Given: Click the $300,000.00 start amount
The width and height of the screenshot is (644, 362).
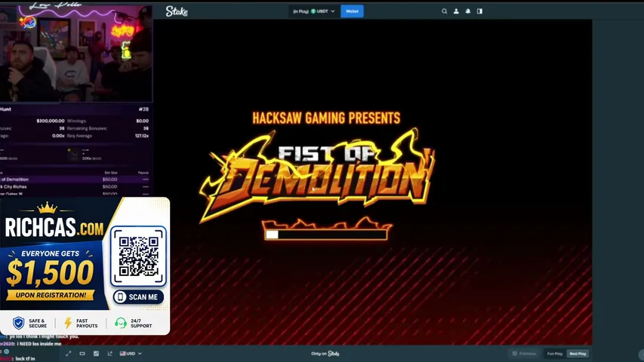Looking at the screenshot, I should tap(50, 121).
